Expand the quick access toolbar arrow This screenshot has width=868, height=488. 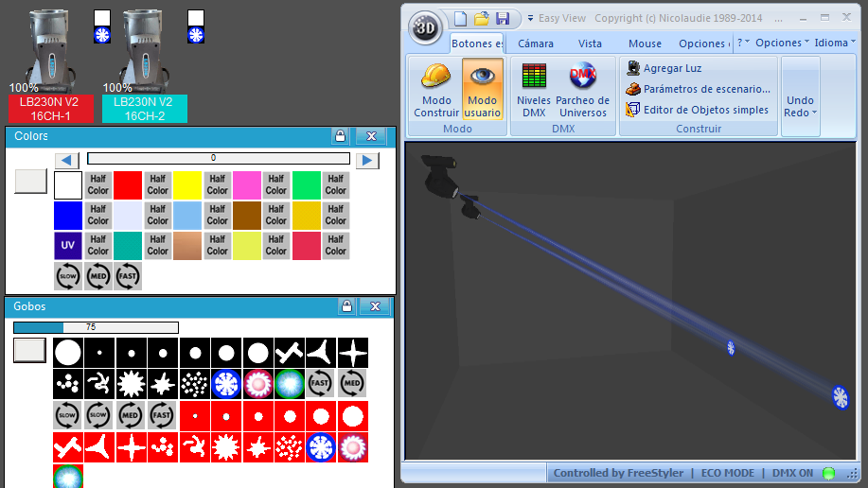(x=530, y=18)
